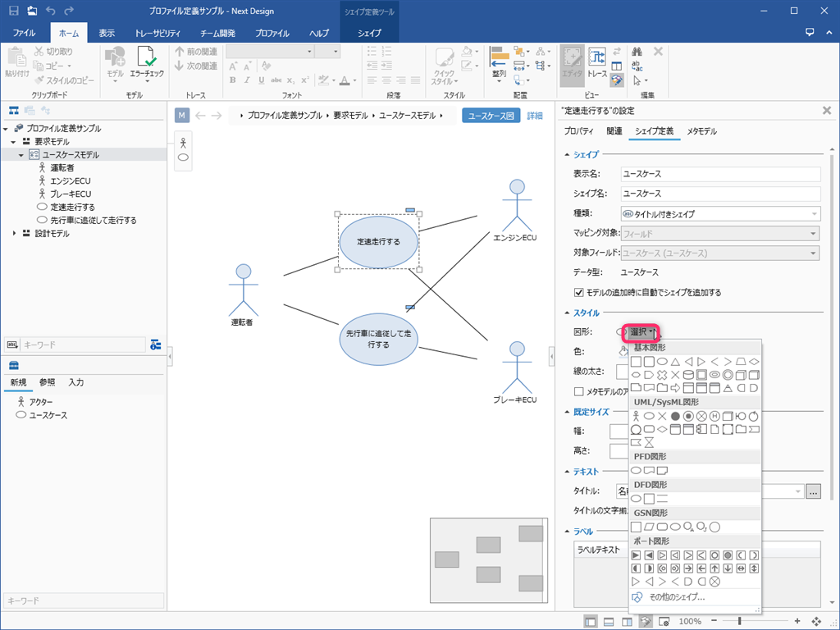Click the M model button left of breadcrumb

point(182,116)
